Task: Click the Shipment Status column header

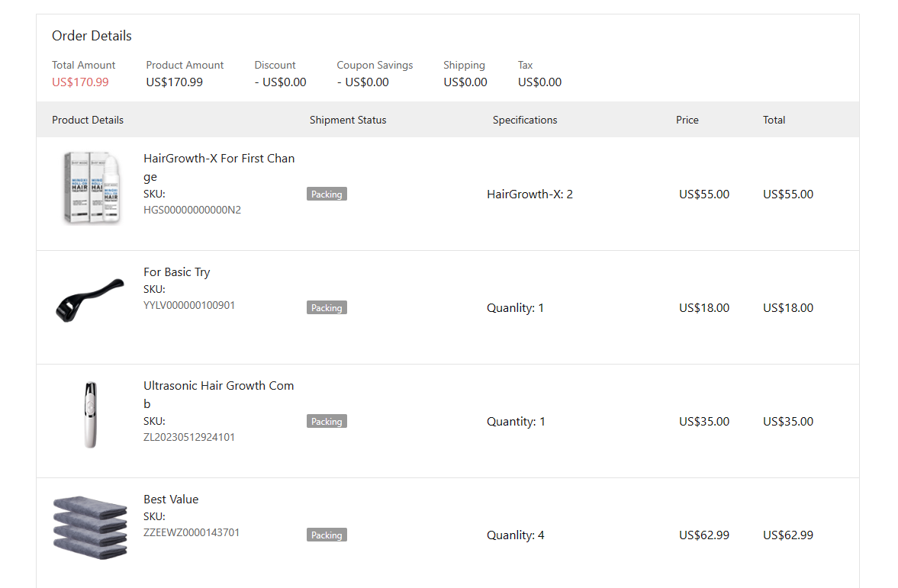Action: click(348, 120)
